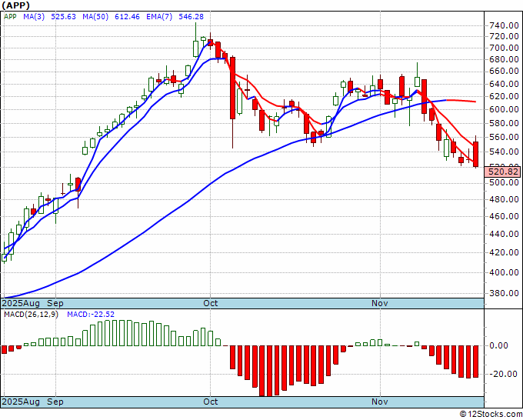Click the Oct marker on price time axis
Screen dimensions: 523x420
click(x=211, y=303)
